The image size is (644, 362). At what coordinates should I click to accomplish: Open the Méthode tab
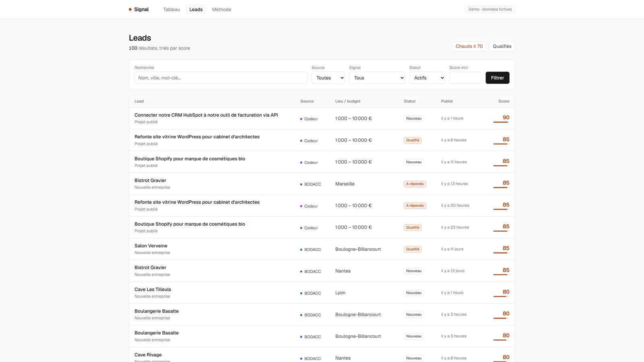point(221,9)
